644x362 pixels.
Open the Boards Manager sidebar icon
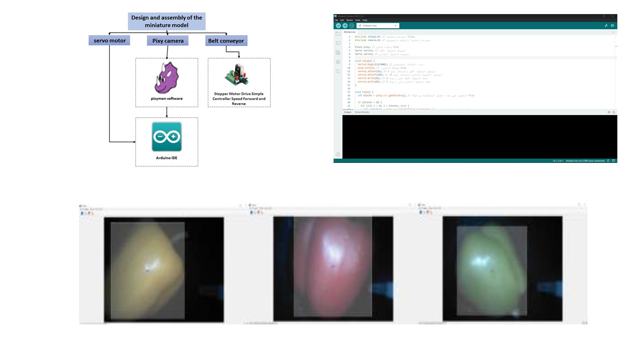click(x=338, y=43)
